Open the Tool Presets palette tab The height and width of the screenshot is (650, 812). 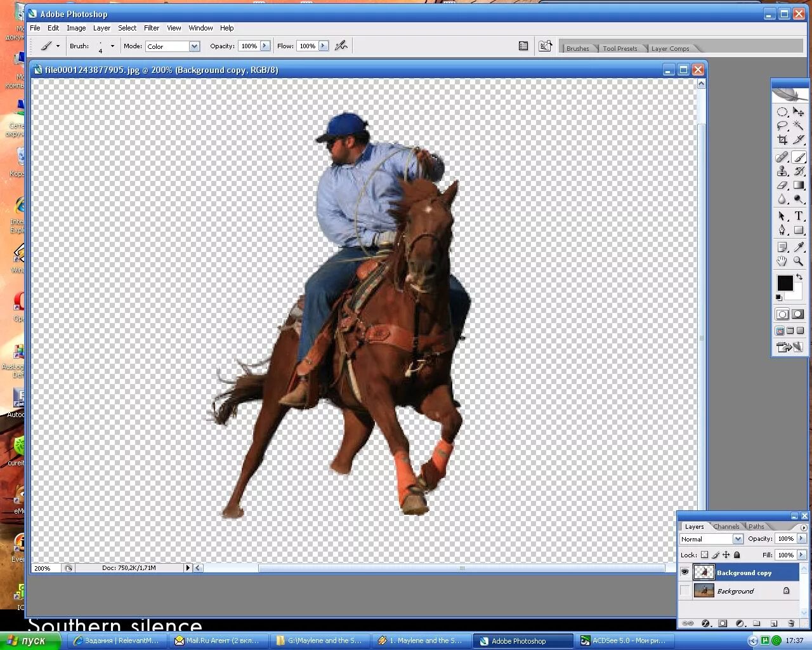pos(620,48)
